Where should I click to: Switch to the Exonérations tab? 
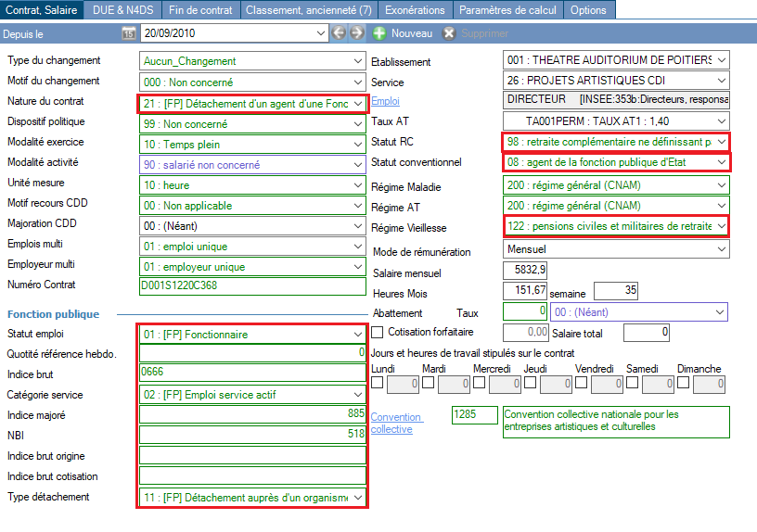pyautogui.click(x=414, y=9)
